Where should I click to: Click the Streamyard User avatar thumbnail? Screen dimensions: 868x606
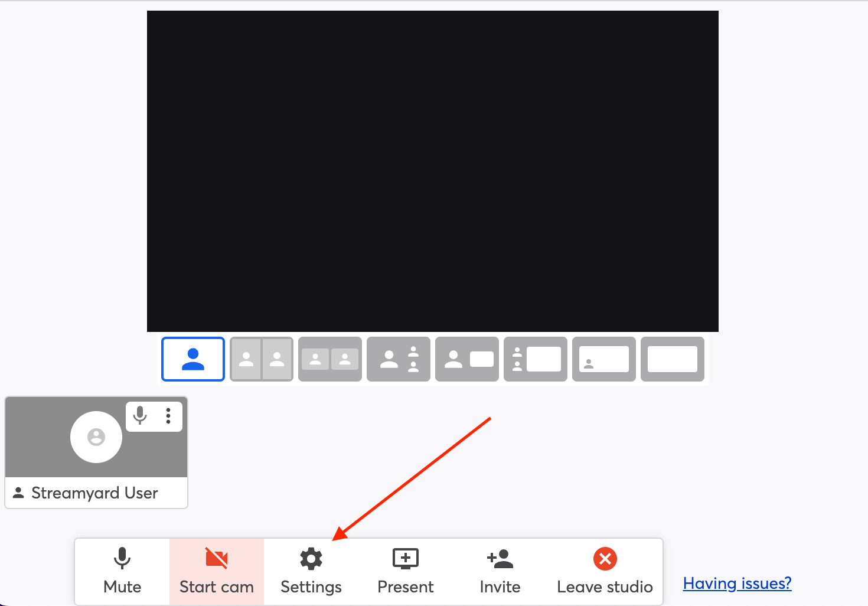click(x=96, y=437)
